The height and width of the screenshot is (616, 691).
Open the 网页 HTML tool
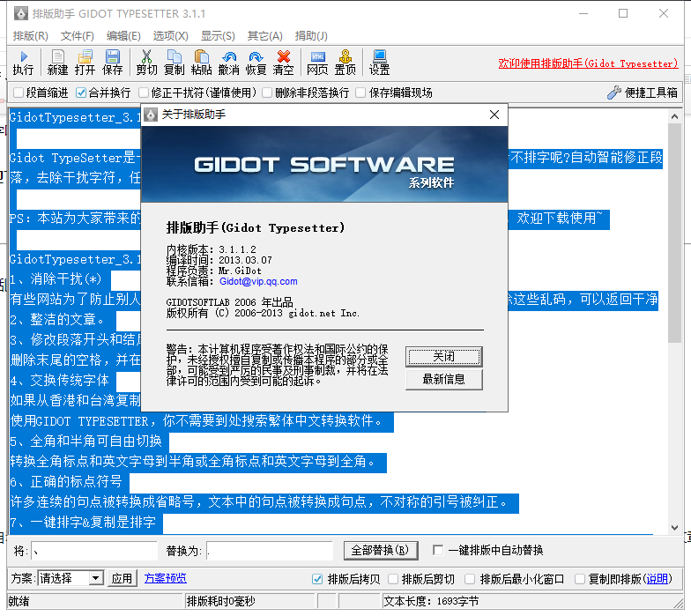[x=317, y=63]
